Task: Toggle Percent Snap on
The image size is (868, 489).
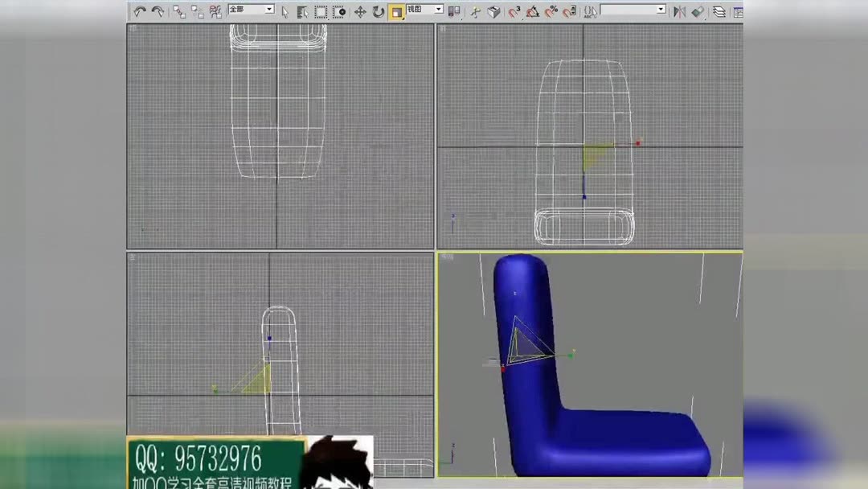Action: [x=551, y=10]
